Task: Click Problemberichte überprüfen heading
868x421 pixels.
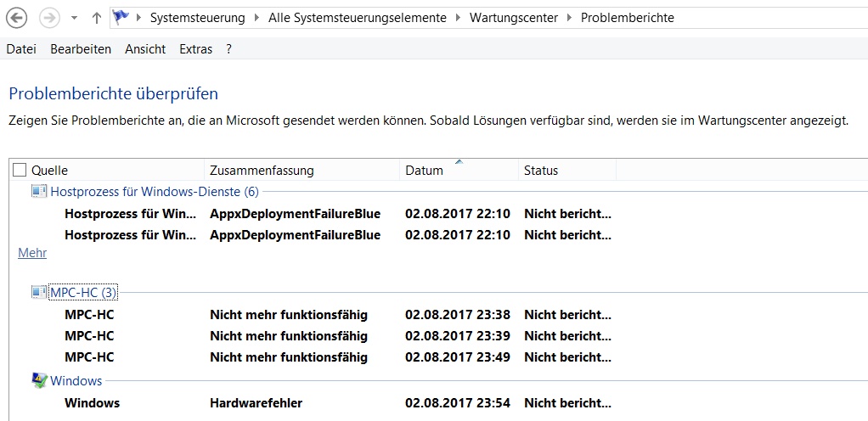Action: [114, 94]
